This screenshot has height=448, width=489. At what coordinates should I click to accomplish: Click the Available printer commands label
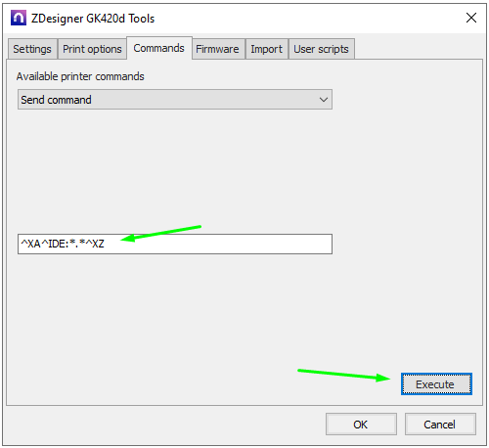(80, 76)
